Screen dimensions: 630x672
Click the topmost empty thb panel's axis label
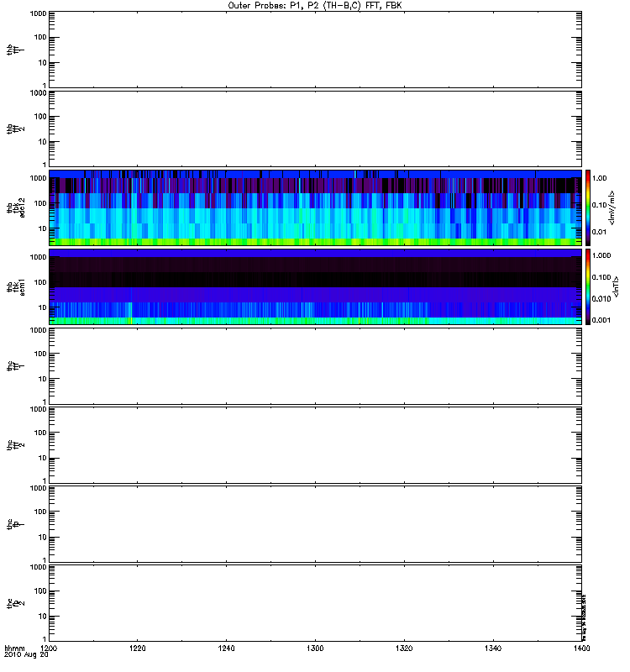coord(16,50)
